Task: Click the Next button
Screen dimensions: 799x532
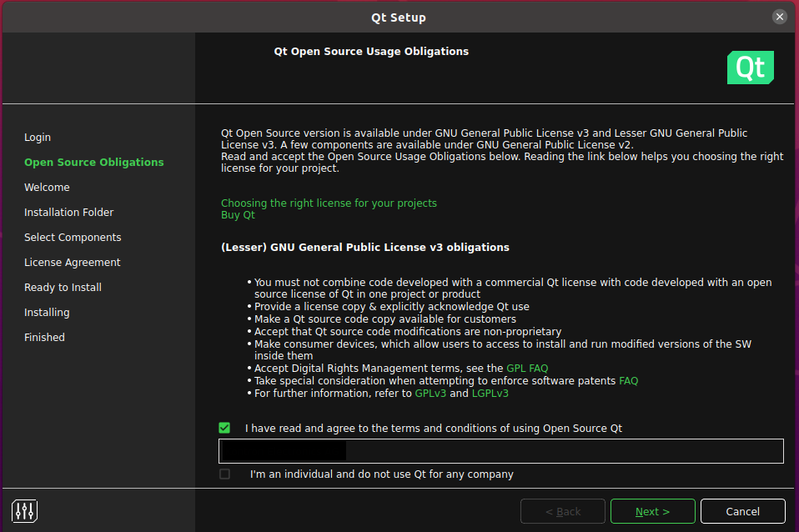Action: click(652, 511)
